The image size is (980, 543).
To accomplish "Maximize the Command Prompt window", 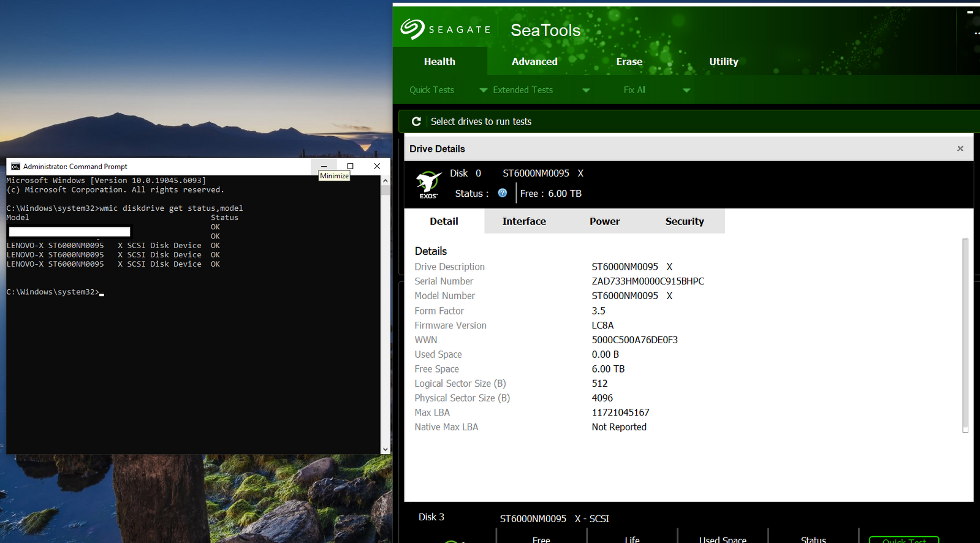I will pyautogui.click(x=351, y=166).
